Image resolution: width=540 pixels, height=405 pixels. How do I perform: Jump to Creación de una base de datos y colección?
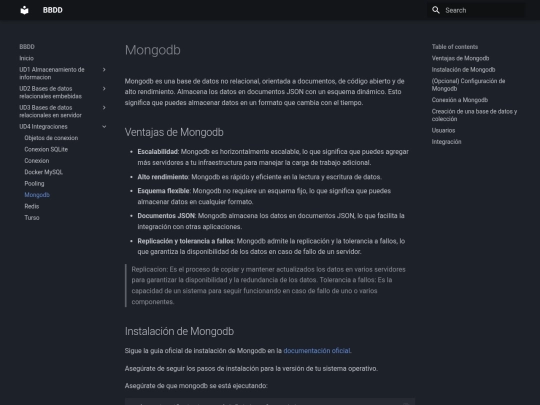(475, 115)
